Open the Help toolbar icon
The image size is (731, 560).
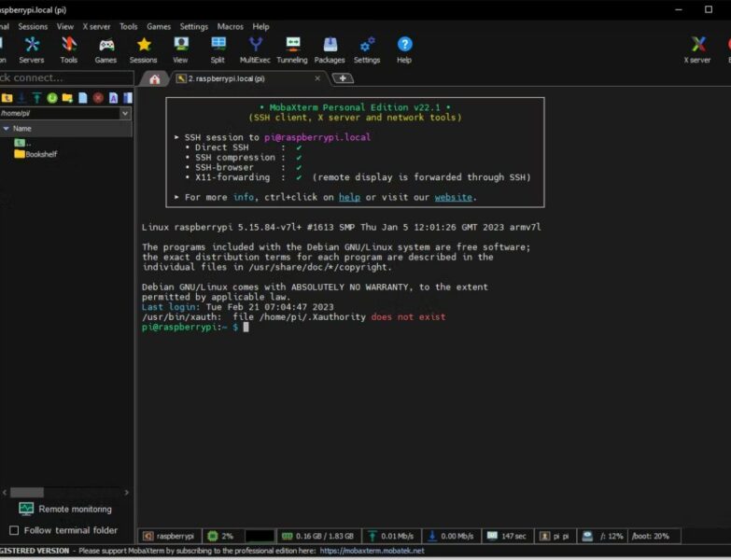pyautogui.click(x=404, y=49)
